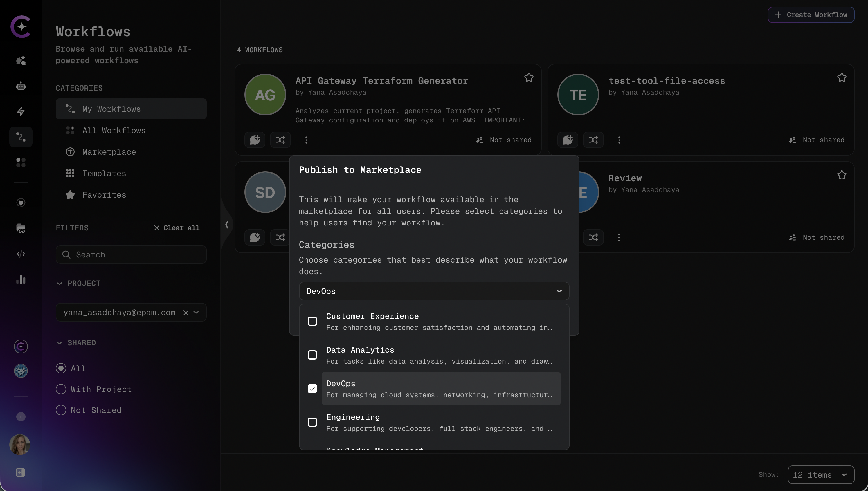Select My Workflows category
Screen dimensions: 868x491
(131, 109)
